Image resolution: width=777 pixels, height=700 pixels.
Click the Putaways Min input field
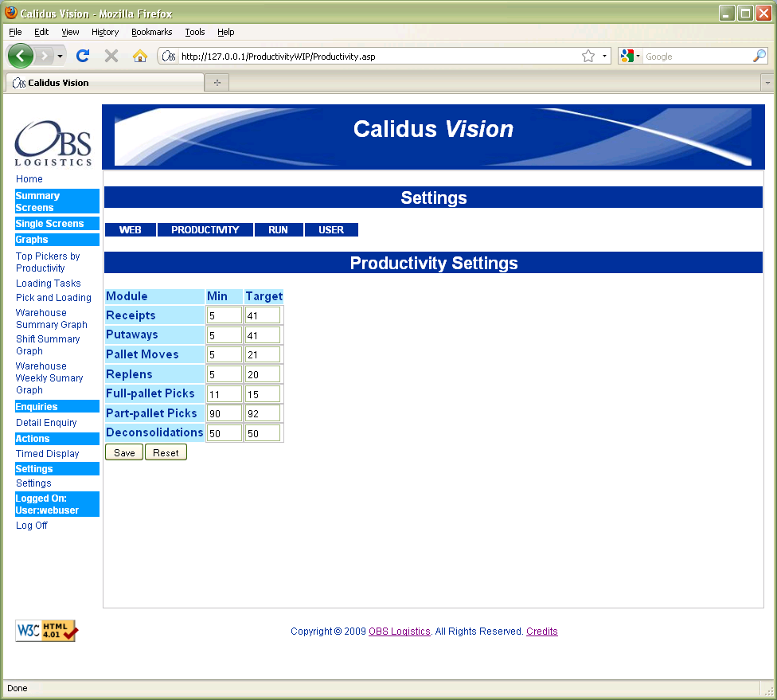point(224,335)
